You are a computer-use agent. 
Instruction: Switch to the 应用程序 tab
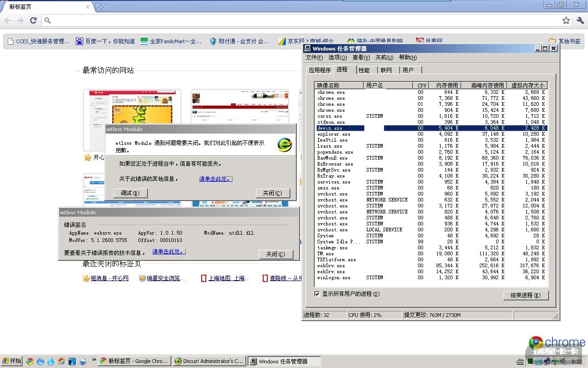[320, 70]
